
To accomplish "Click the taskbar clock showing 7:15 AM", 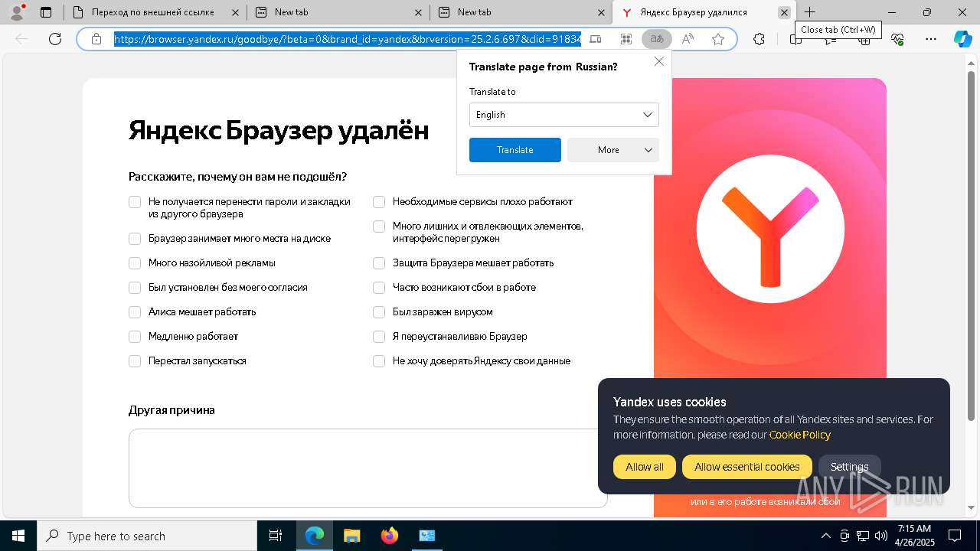I will [x=913, y=536].
